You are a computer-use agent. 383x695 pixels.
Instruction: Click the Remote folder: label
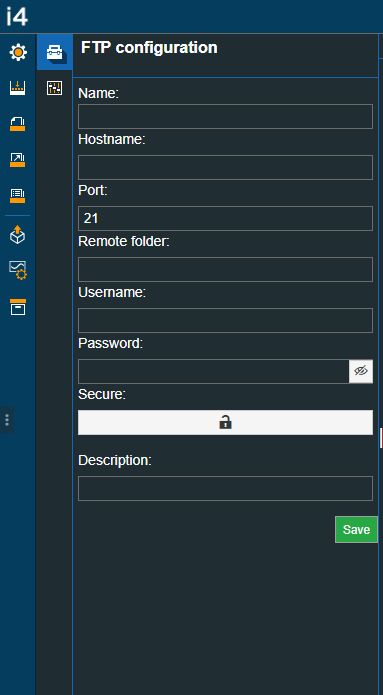(124, 242)
